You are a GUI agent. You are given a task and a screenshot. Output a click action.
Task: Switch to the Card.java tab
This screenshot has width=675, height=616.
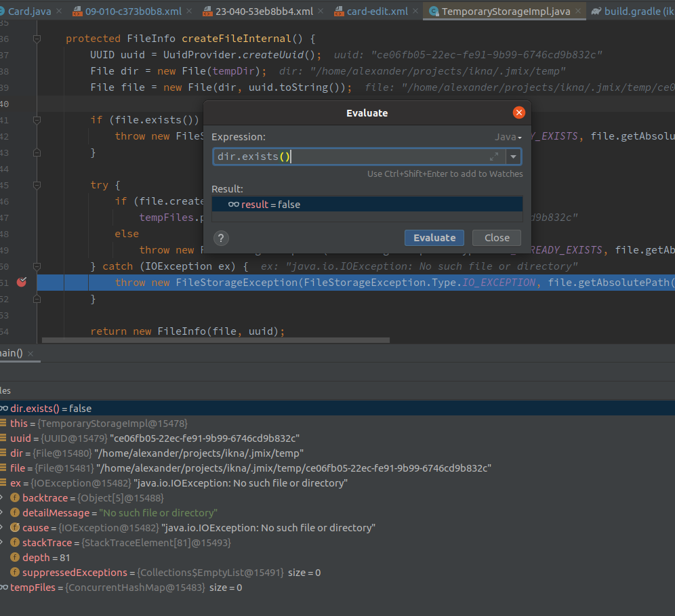pos(27,11)
